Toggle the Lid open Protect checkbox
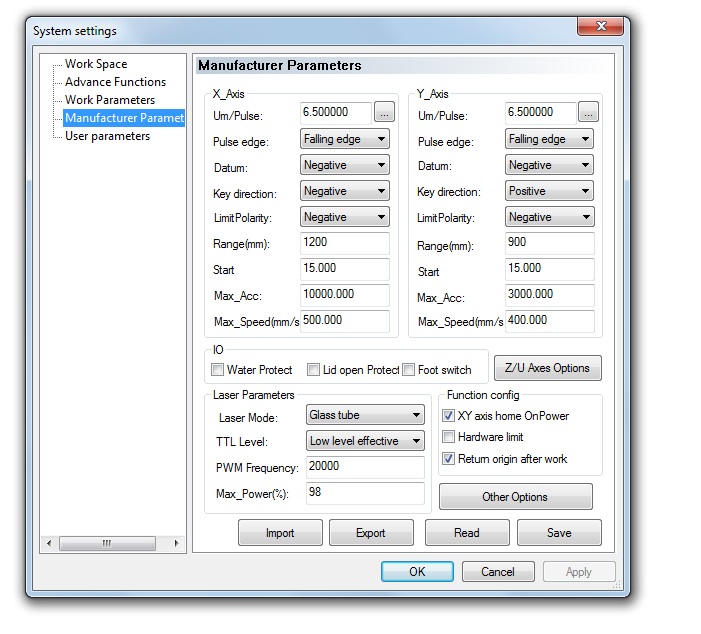701x634 pixels. [x=314, y=370]
